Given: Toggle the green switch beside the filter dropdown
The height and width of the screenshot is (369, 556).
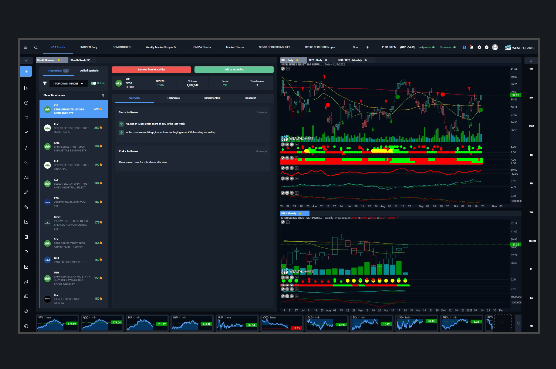Looking at the screenshot, I should (x=94, y=84).
